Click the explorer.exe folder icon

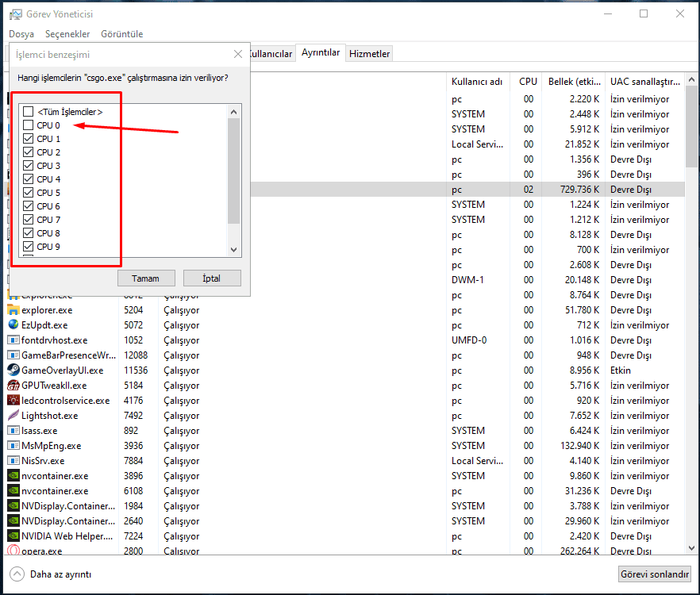pos(13,309)
